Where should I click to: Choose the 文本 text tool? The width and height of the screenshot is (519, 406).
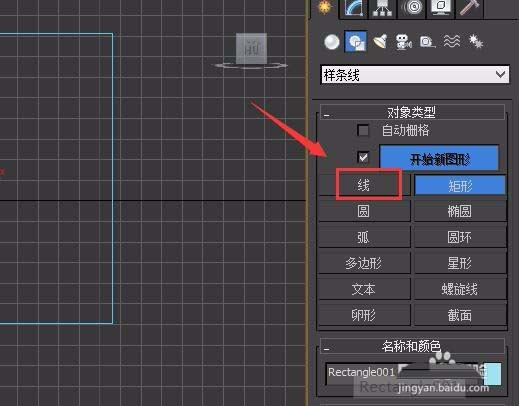[364, 289]
